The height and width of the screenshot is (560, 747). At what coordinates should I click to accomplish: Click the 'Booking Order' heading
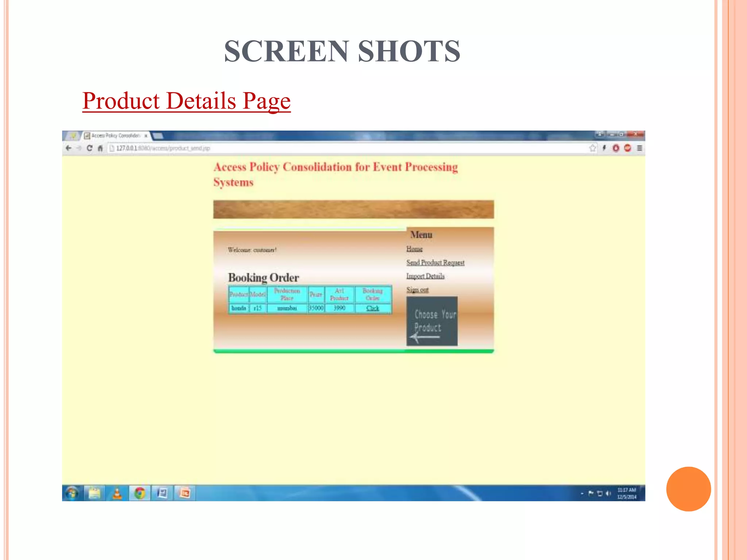[x=263, y=278]
